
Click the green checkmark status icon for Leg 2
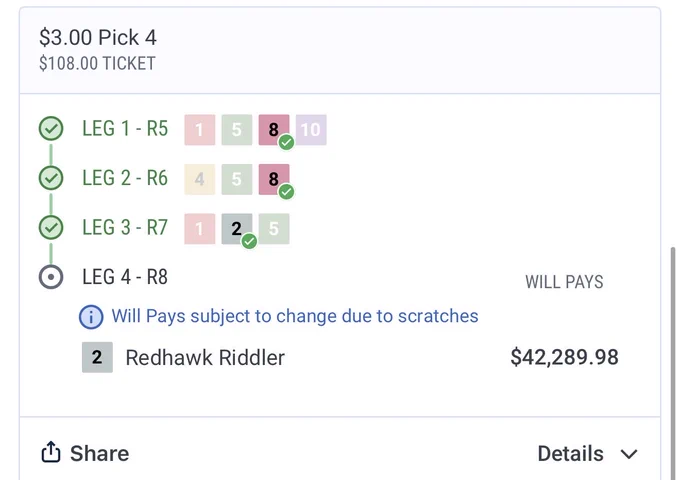(x=51, y=178)
